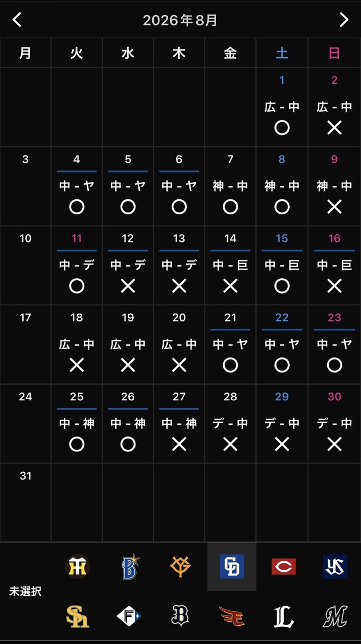Go to previous month with left arrow
Viewport: 361px width, 644px height.
click(x=17, y=19)
